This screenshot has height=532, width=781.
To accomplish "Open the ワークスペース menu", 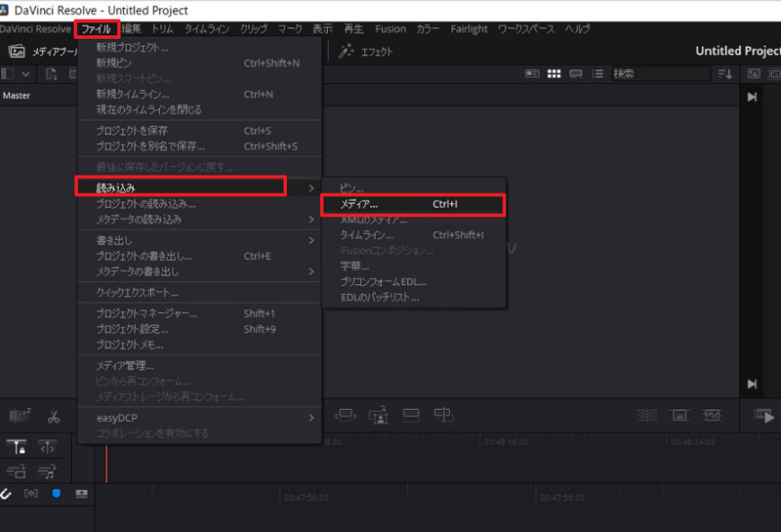I will 526,29.
